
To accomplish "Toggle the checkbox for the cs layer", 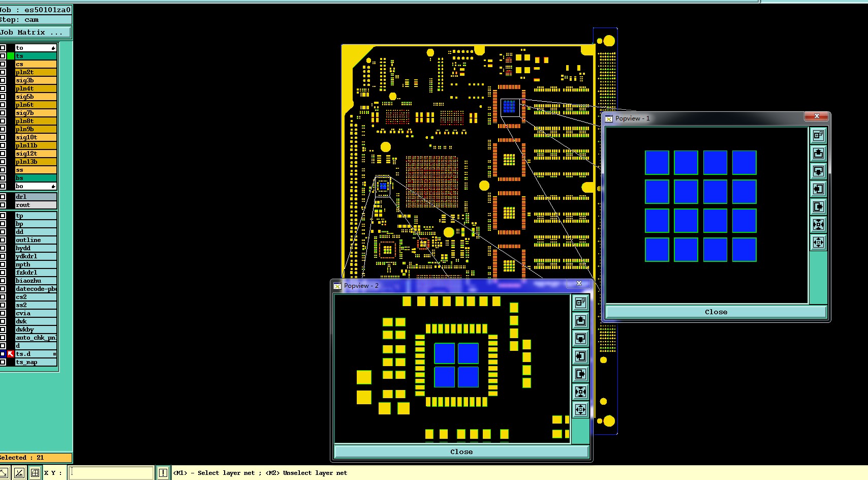I will point(3,64).
